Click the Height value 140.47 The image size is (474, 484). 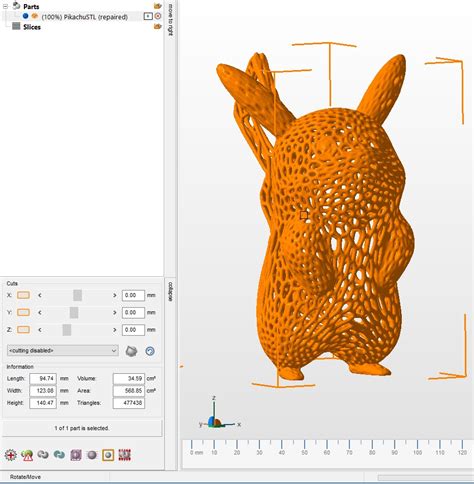(x=43, y=403)
